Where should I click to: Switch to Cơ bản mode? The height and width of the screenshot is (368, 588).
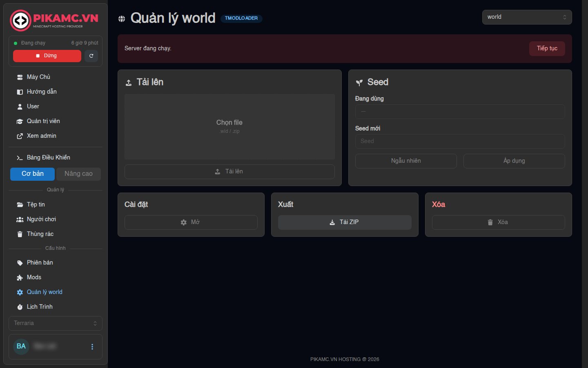[32, 174]
